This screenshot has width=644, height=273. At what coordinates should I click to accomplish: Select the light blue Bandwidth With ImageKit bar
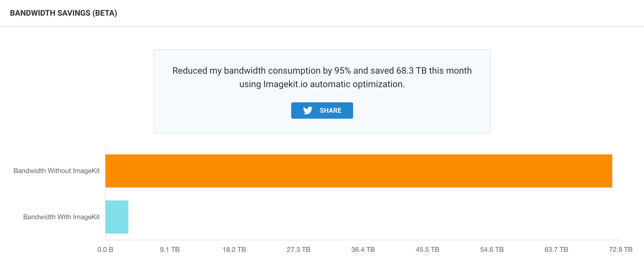(x=117, y=217)
